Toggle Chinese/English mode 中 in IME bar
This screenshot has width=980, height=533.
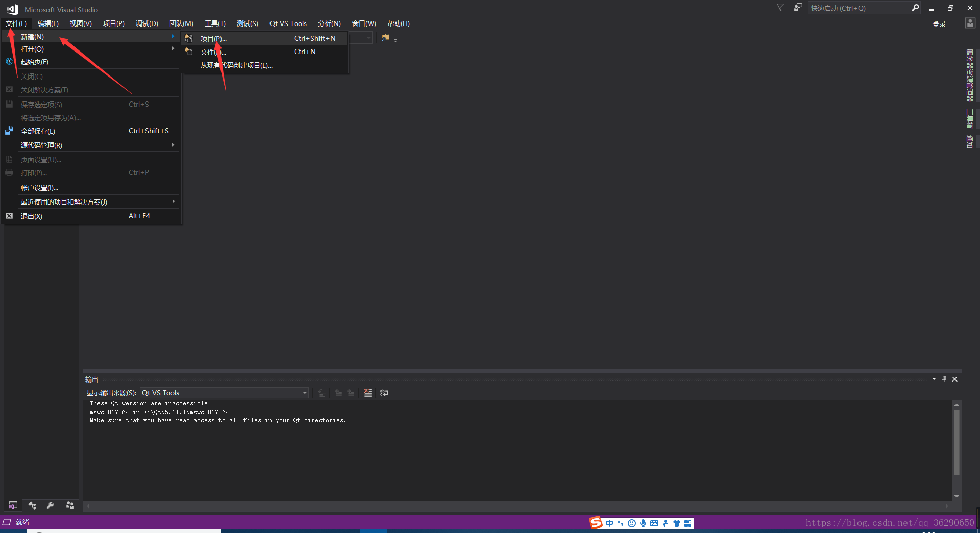609,523
